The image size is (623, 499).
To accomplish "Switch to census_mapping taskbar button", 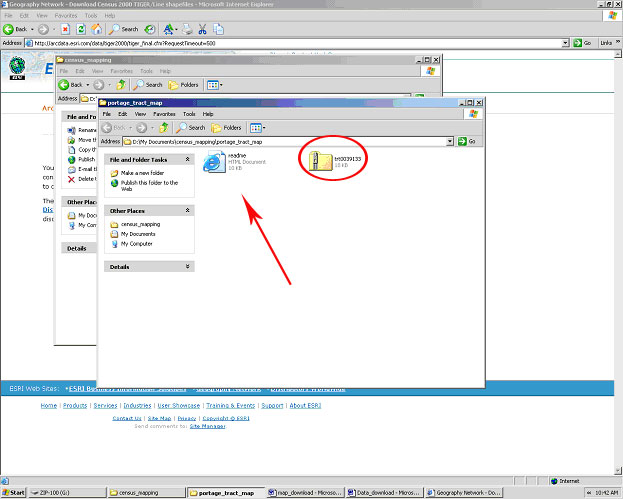I will click(x=146, y=493).
